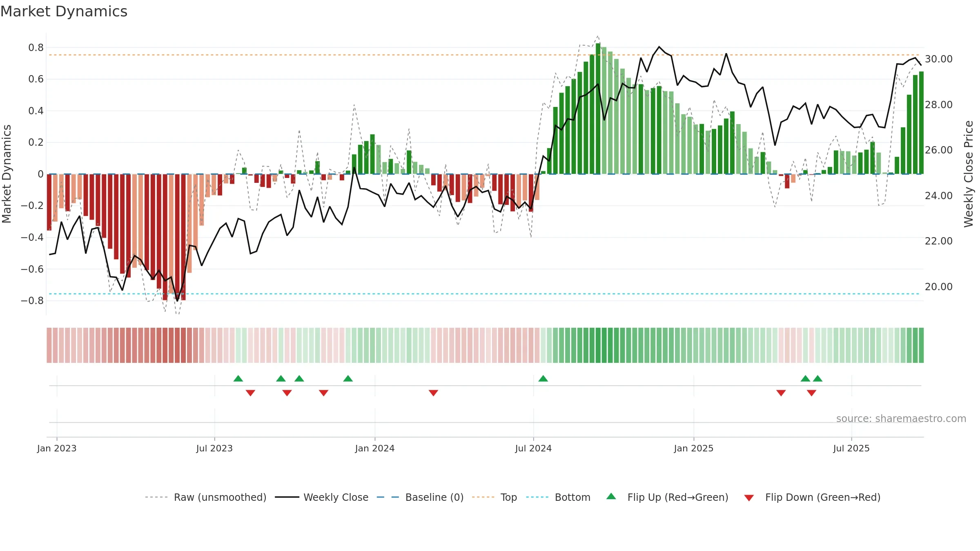Click the −0.8 left axis label
Image resolution: width=980 pixels, height=551 pixels.
point(32,301)
